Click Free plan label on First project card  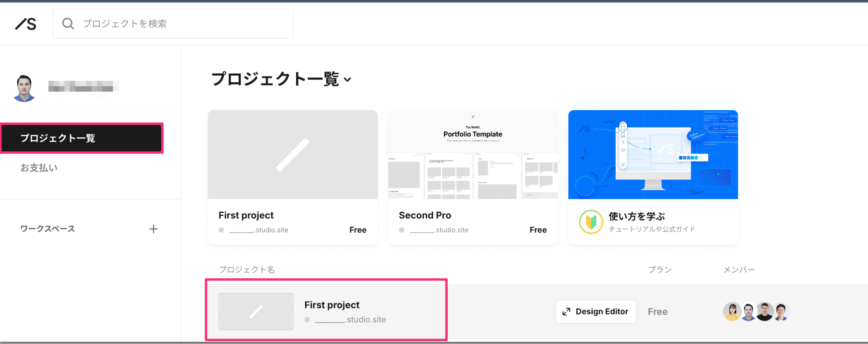pos(358,230)
